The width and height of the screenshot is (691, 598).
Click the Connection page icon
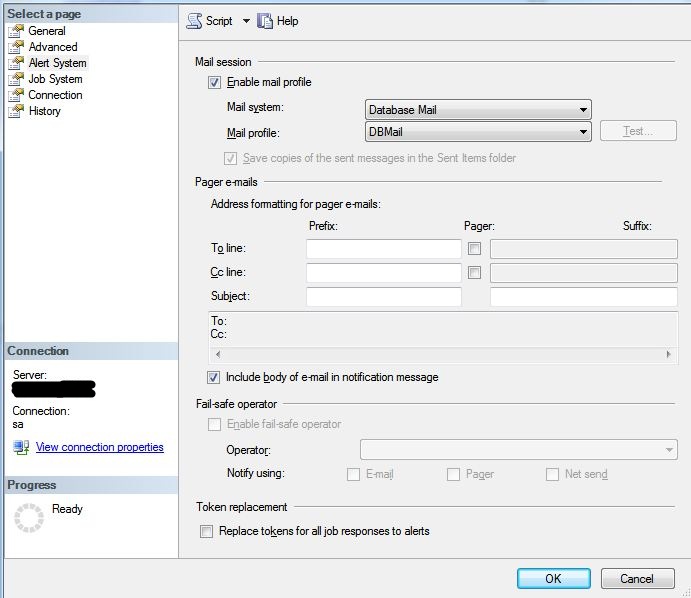click(16, 95)
